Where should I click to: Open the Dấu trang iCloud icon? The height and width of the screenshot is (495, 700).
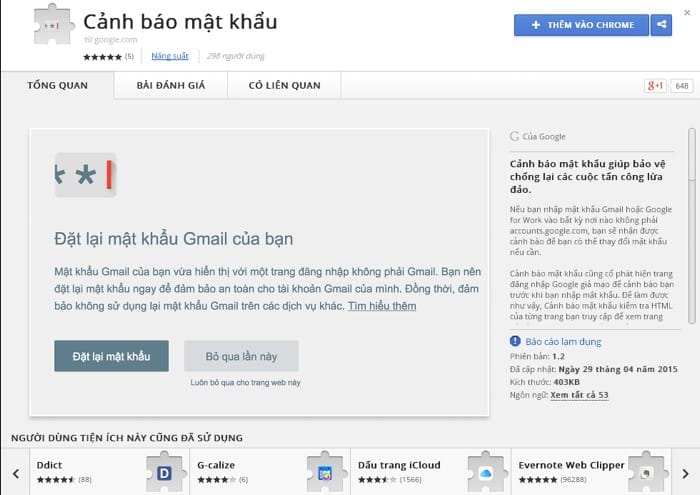484,472
